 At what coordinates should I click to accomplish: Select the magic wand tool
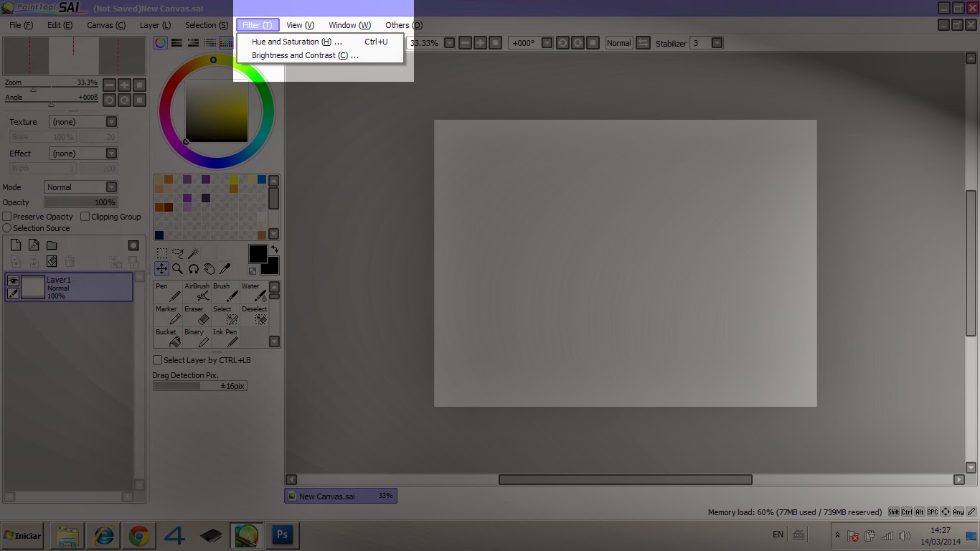pos(193,253)
